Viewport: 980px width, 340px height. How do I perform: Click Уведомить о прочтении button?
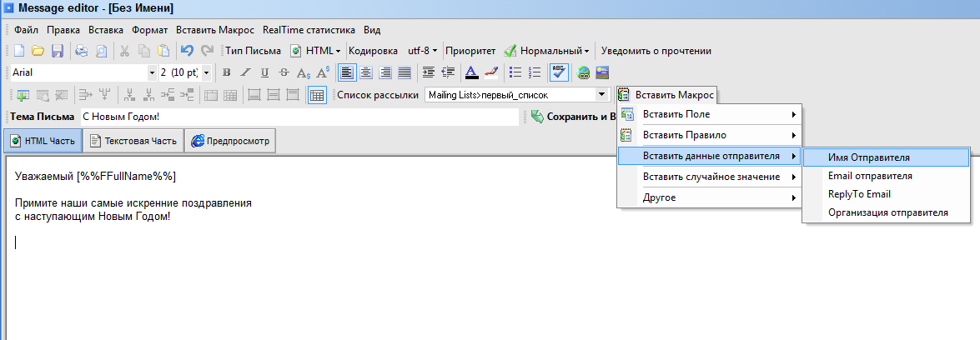click(x=656, y=51)
